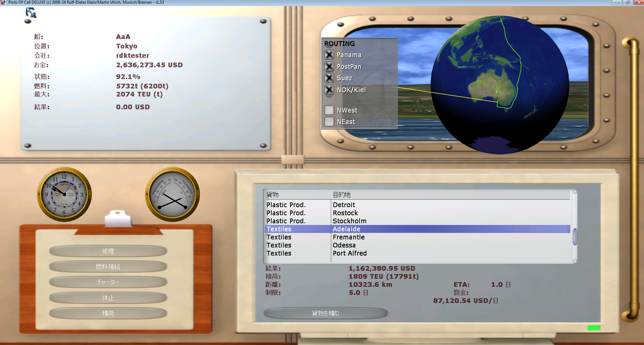
Task: Select Plastic Prod. cargo to Detroit
Action: [x=417, y=205]
